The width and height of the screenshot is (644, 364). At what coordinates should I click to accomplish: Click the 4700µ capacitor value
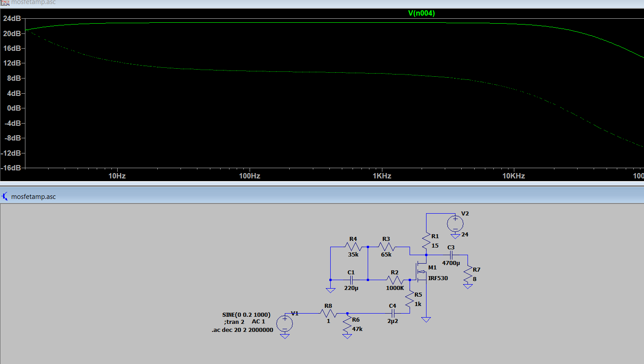[451, 263]
